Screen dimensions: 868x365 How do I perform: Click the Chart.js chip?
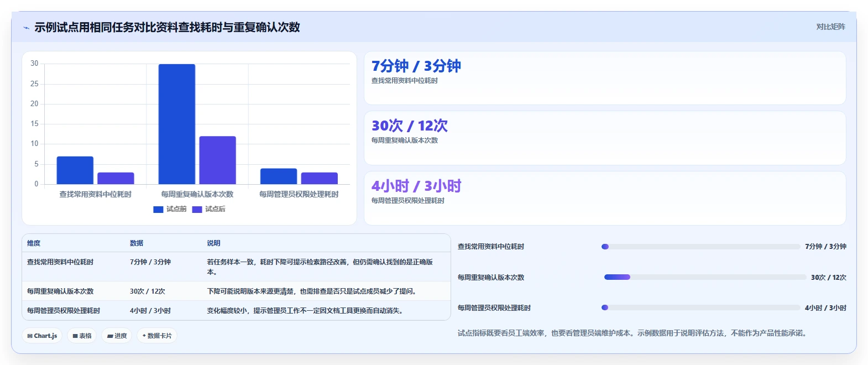[x=42, y=336]
